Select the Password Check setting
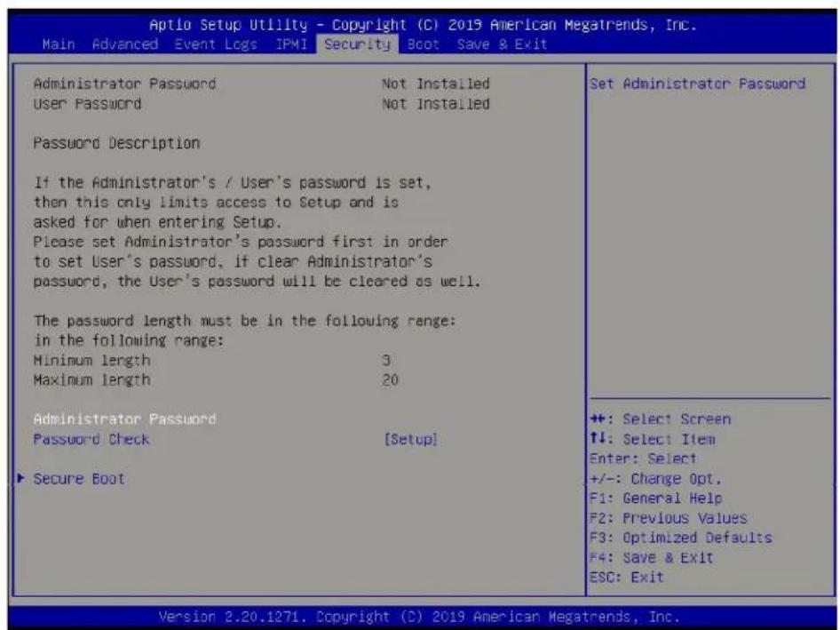The width and height of the screenshot is (840, 630). pos(91,439)
